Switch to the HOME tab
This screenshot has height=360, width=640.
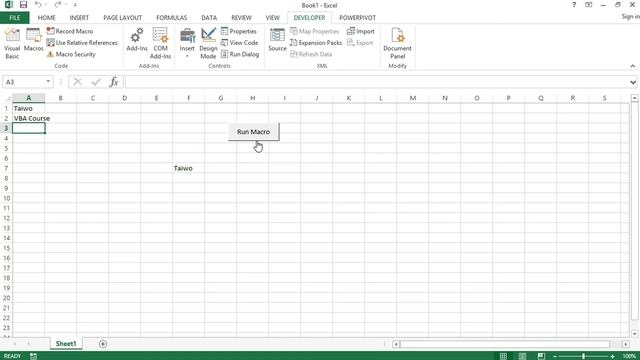47,18
